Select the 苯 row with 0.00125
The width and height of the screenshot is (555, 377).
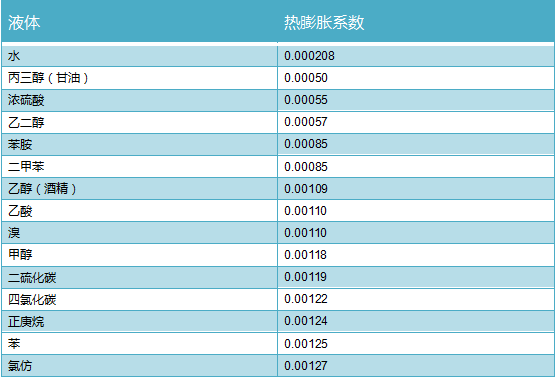[278, 343]
